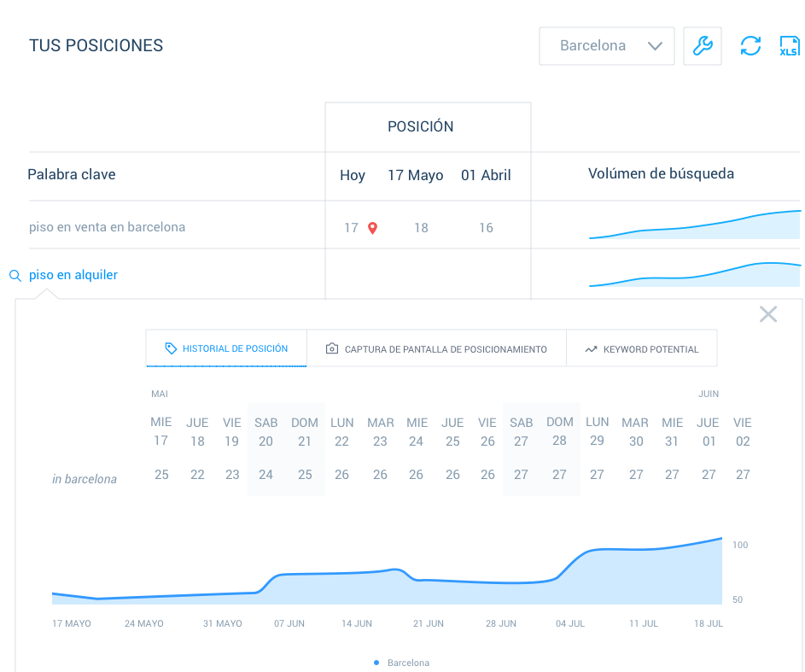805x672 pixels.
Task: Click the Volúmen de búsqueda column header
Action: (661, 174)
